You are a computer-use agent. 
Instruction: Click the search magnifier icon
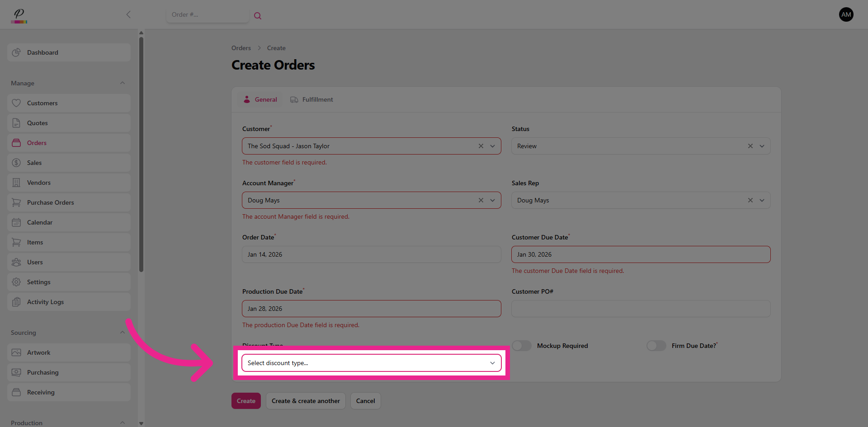258,16
